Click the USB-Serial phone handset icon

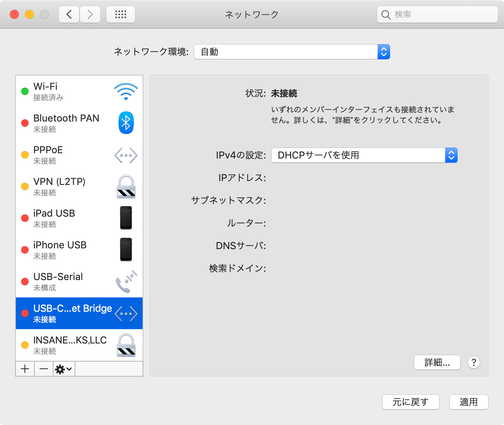126,282
